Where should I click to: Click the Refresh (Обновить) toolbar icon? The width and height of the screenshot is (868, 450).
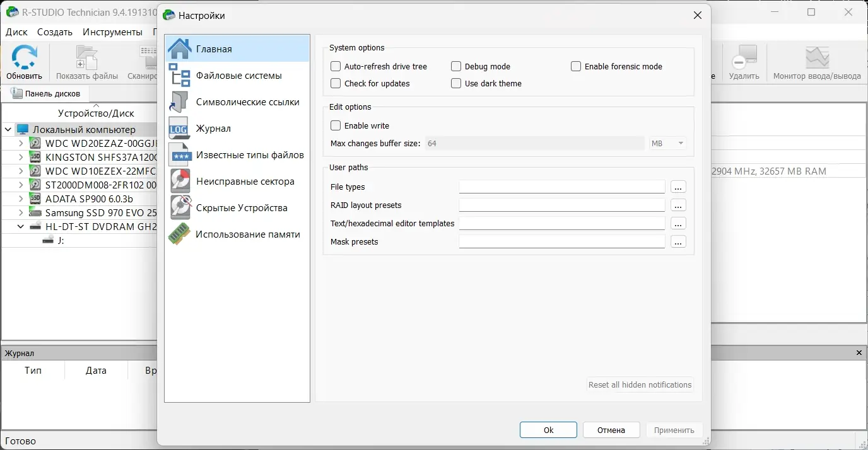coord(24,59)
